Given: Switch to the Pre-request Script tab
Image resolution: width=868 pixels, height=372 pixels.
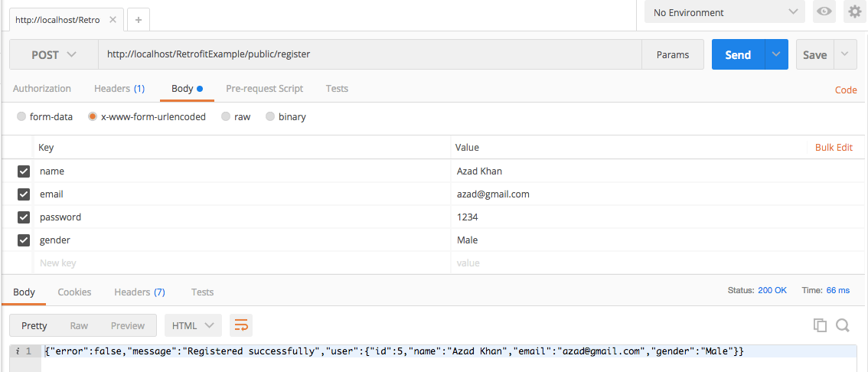Looking at the screenshot, I should point(264,89).
